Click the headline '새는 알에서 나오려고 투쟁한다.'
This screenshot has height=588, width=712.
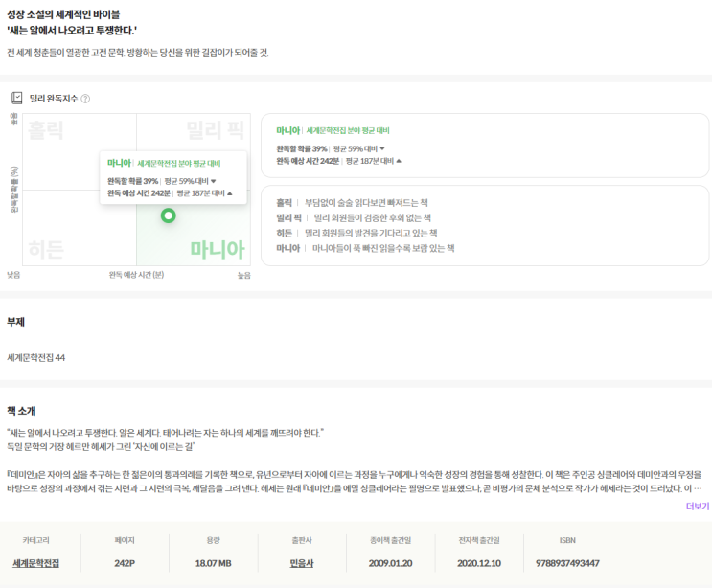coord(72,31)
